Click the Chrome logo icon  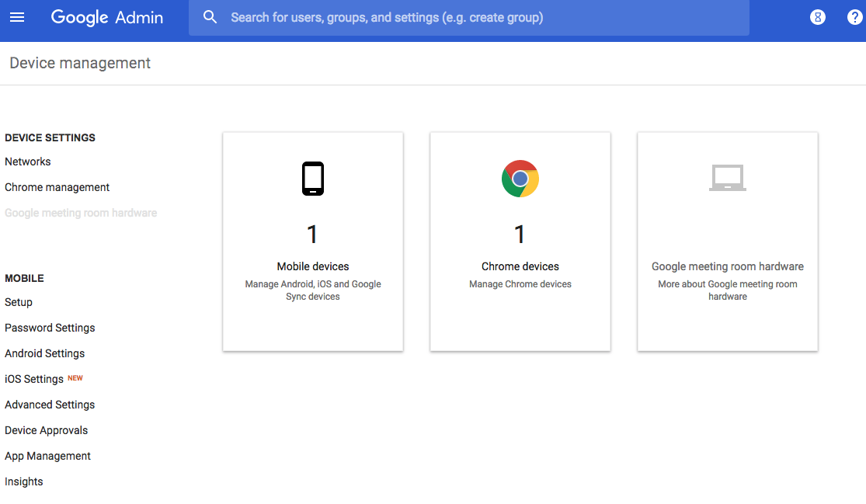(520, 179)
